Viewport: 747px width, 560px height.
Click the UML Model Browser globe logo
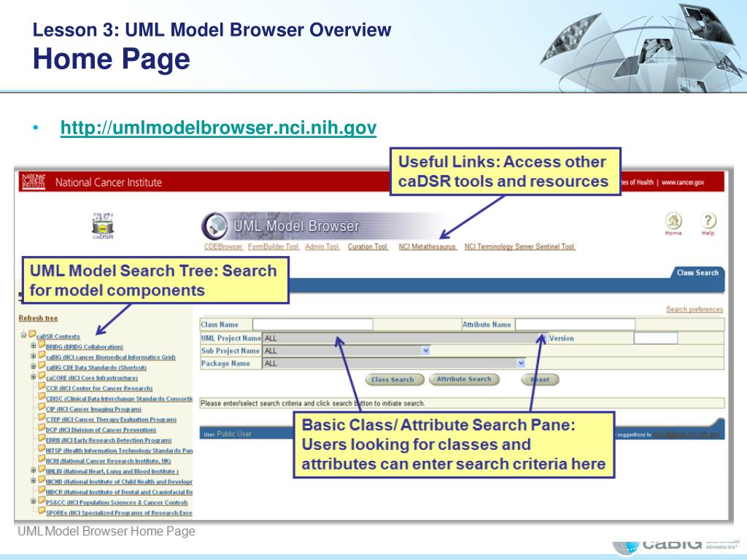(x=215, y=226)
